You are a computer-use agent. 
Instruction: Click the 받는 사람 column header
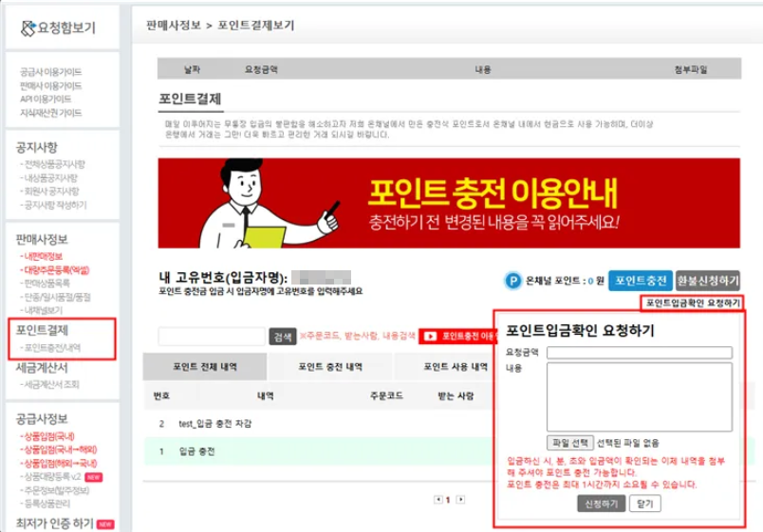click(456, 395)
